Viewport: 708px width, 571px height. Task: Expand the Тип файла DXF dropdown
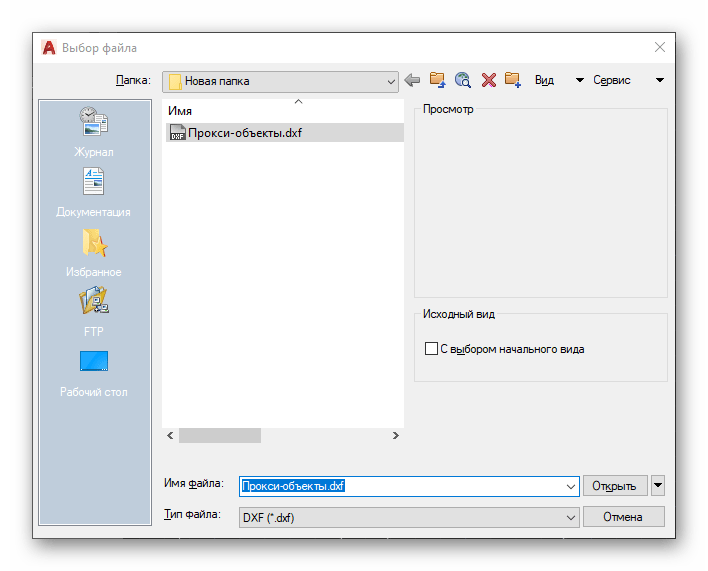coord(571,518)
